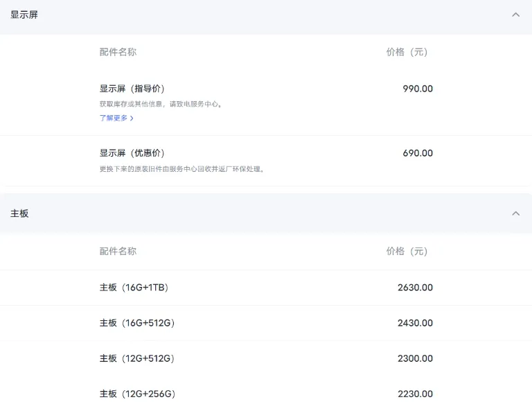The width and height of the screenshot is (532, 402).
Task: Click the 2300.00 motherboard price
Action: click(415, 358)
